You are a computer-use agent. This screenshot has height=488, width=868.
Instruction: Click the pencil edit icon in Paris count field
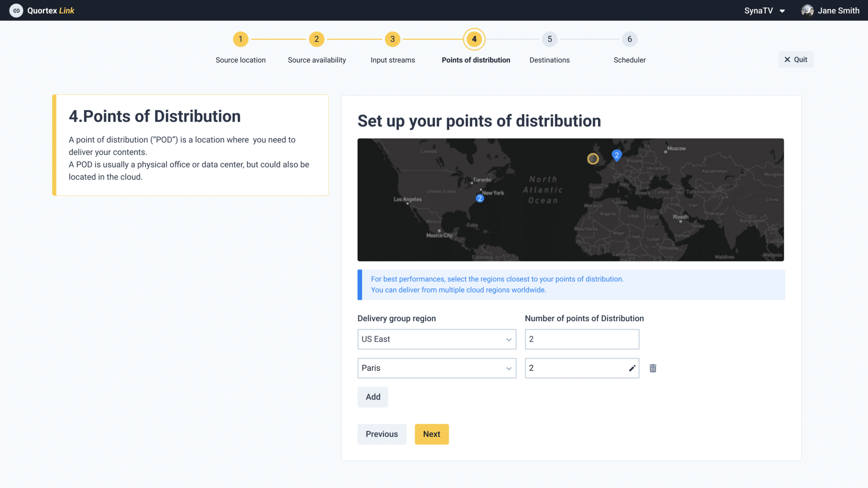tap(632, 368)
